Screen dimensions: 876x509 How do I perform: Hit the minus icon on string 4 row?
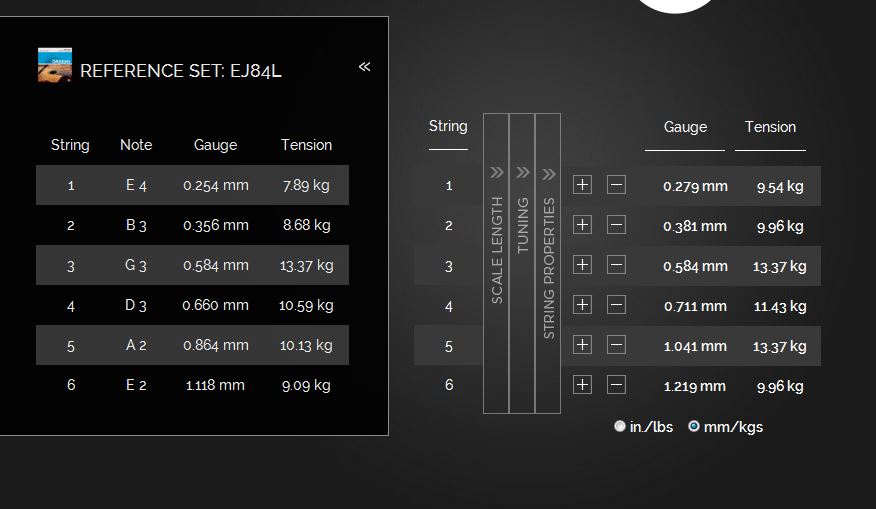616,305
